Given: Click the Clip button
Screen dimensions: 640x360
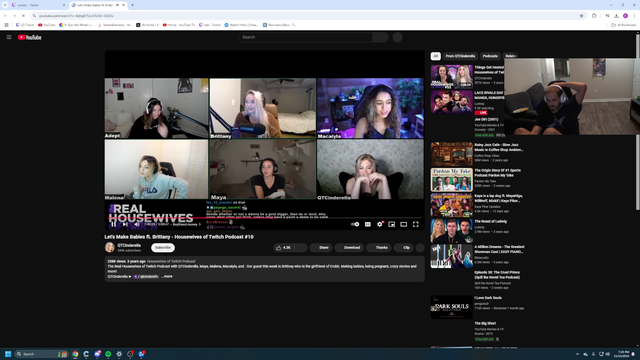Looking at the screenshot, I should click(x=404, y=247).
